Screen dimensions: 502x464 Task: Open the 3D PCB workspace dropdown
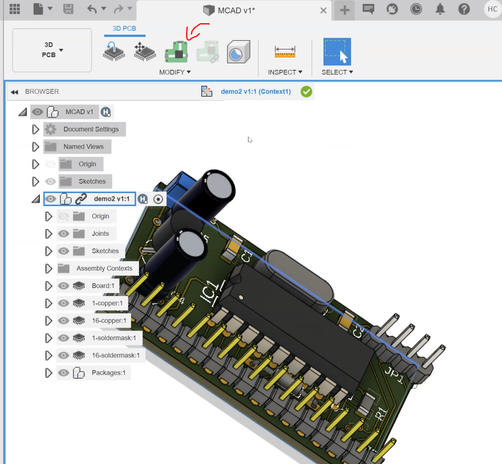[x=52, y=50]
